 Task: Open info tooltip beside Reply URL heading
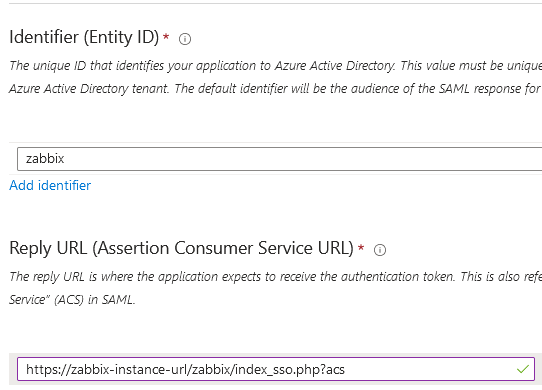pos(380,250)
